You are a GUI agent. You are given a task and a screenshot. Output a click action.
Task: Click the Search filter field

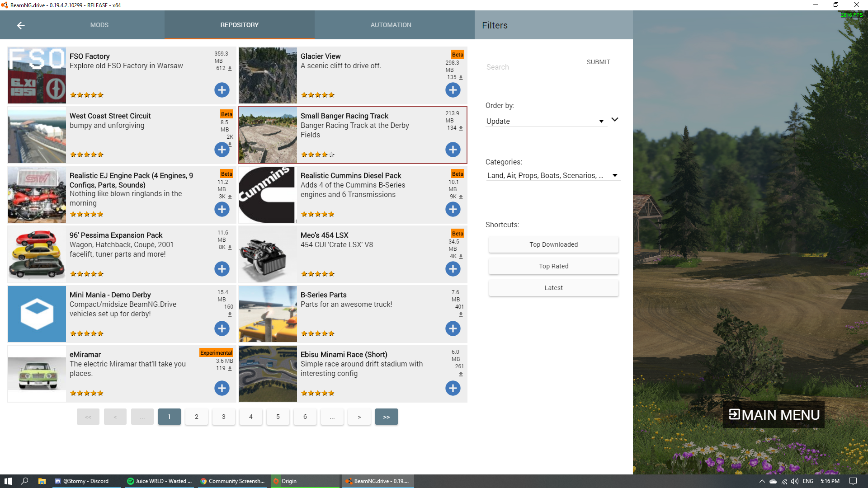tap(527, 67)
